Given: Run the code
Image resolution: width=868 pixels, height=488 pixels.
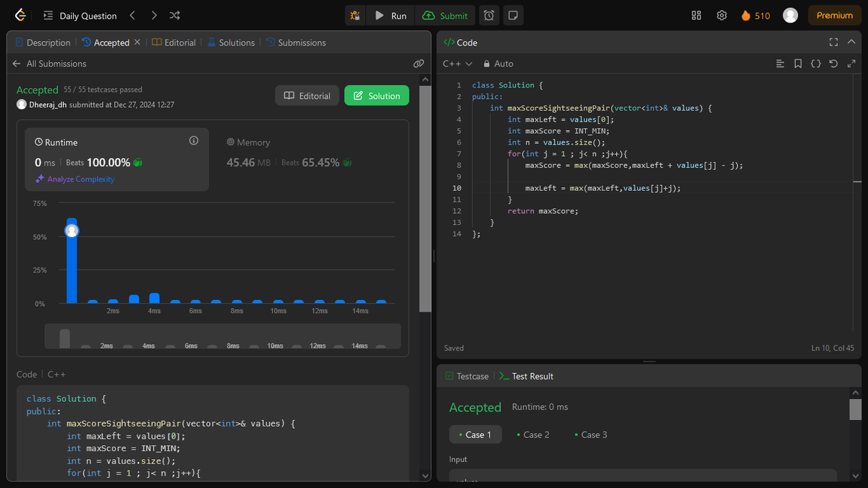Looking at the screenshot, I should click(x=390, y=15).
